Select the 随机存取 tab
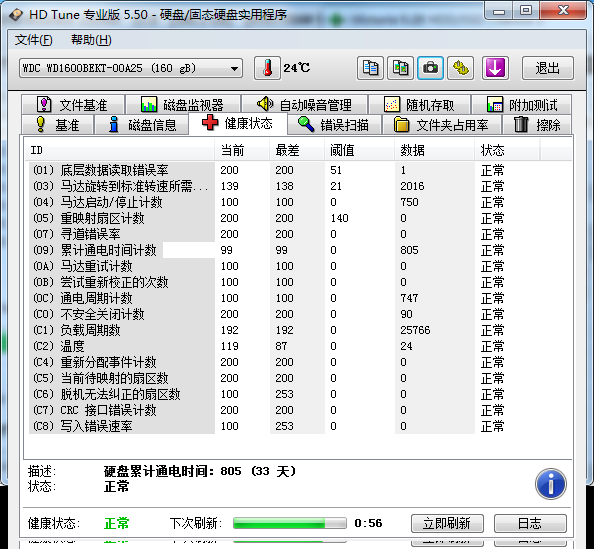This screenshot has width=594, height=549. (419, 105)
